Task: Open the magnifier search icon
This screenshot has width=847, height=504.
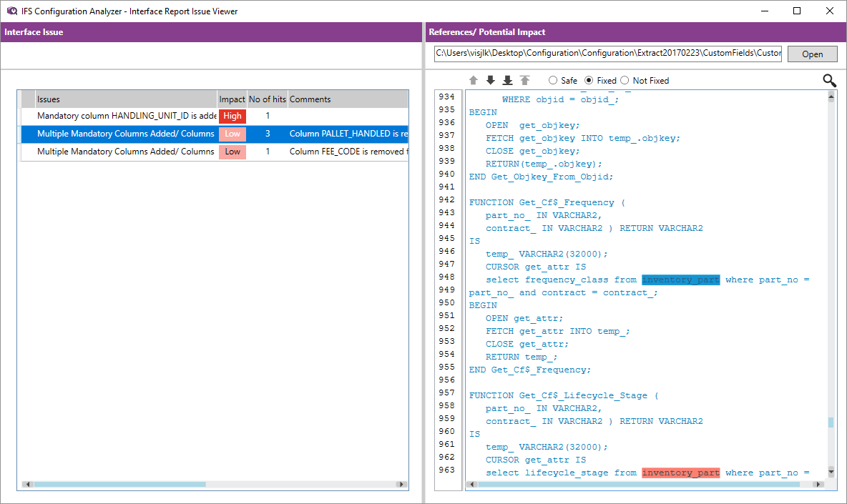Action: click(829, 81)
